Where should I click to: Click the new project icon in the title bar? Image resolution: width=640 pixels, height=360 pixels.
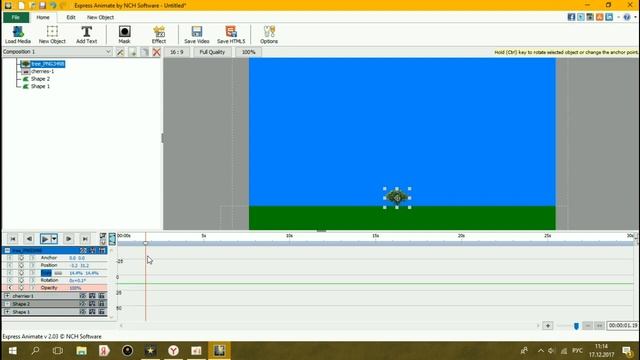tap(21, 5)
